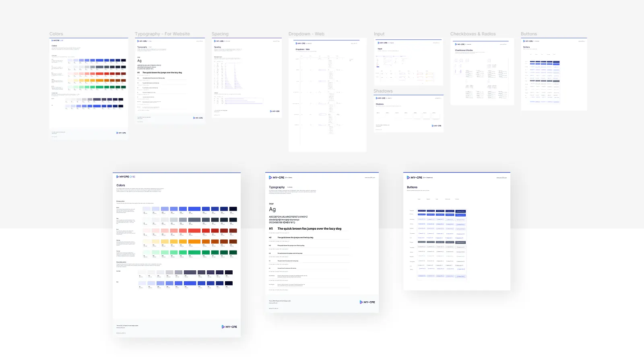644x362 pixels.
Task: Click MY-CPE footer logo in small Typography frame
Action: pyautogui.click(x=198, y=118)
